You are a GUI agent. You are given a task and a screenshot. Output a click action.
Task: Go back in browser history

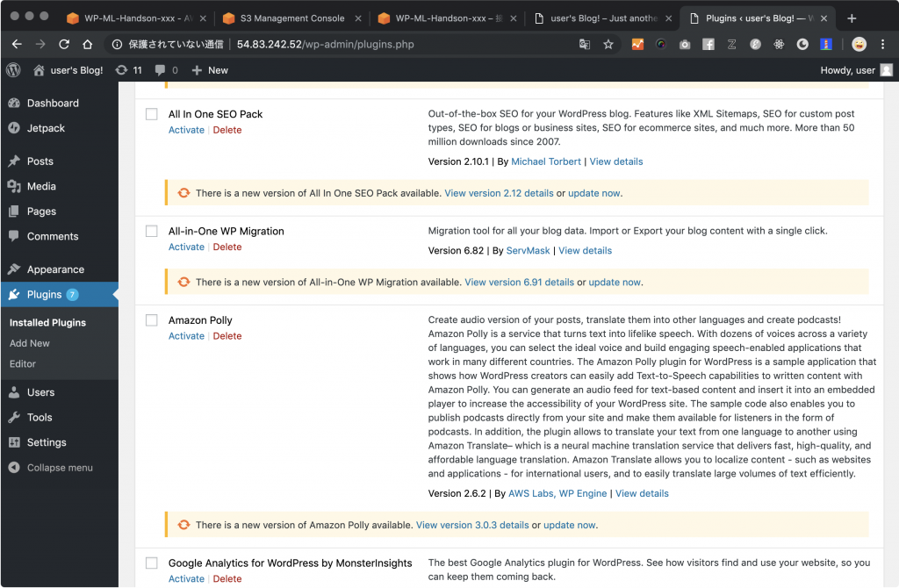click(x=17, y=44)
